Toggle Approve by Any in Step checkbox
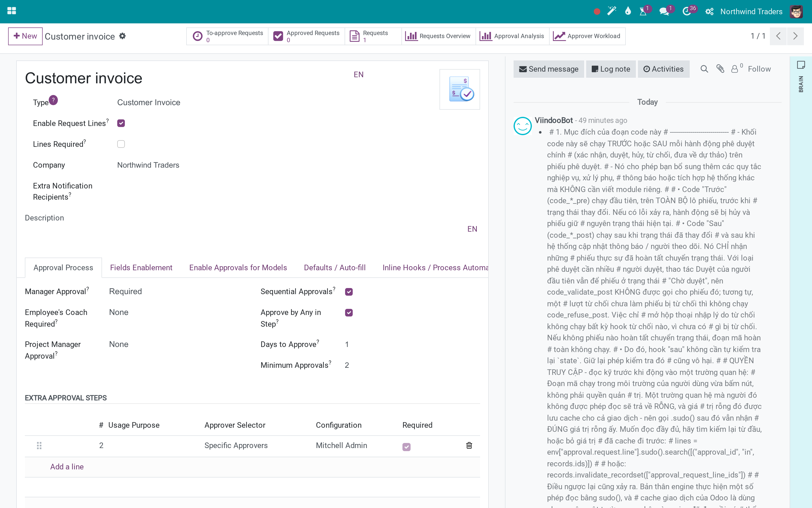Viewport: 812px width, 508px height. 349,312
